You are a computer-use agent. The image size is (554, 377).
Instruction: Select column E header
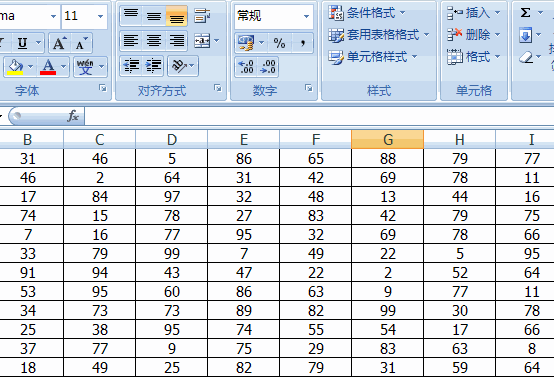click(244, 139)
